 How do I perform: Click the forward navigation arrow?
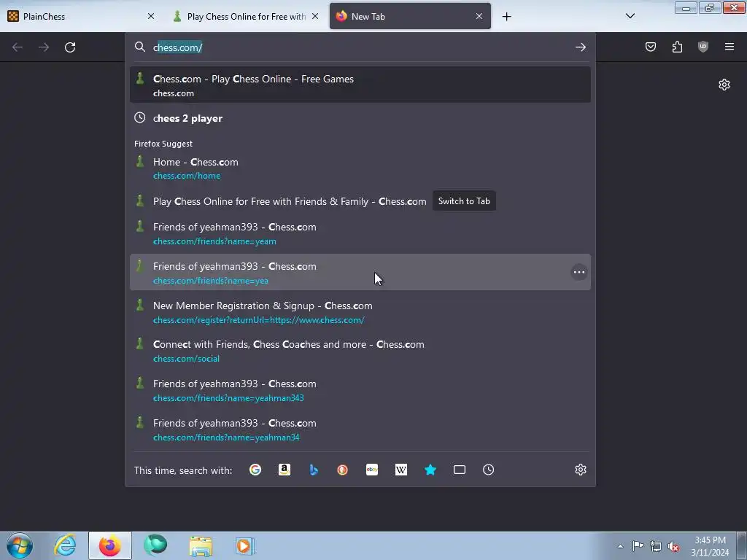(44, 47)
